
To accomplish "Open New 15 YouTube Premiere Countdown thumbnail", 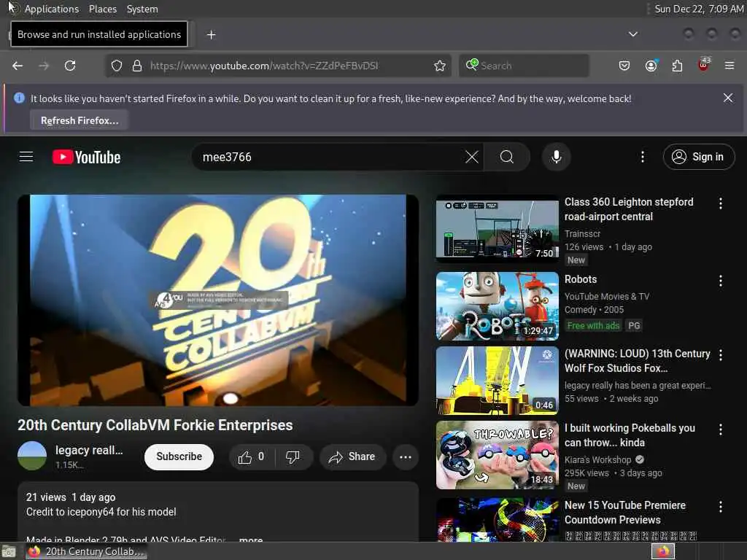I will (x=498, y=520).
